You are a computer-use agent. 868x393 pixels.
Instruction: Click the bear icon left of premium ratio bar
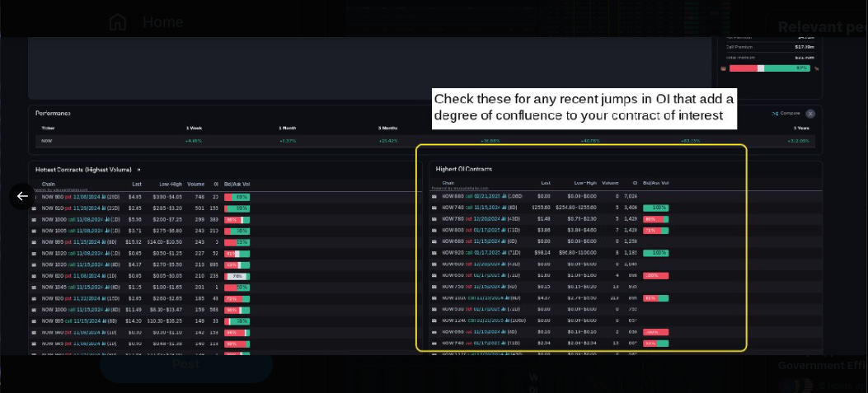724,68
